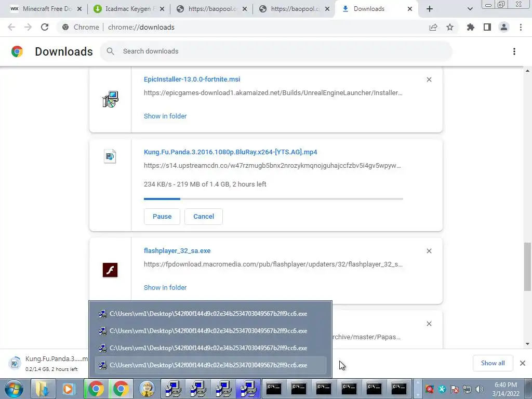Open the side panel icon
This screenshot has height=399, width=532.
[x=487, y=27]
